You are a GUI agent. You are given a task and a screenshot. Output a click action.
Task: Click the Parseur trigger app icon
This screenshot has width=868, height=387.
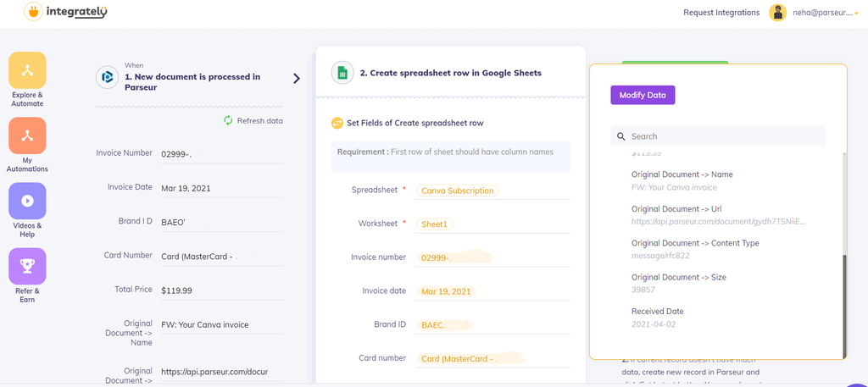pos(107,76)
